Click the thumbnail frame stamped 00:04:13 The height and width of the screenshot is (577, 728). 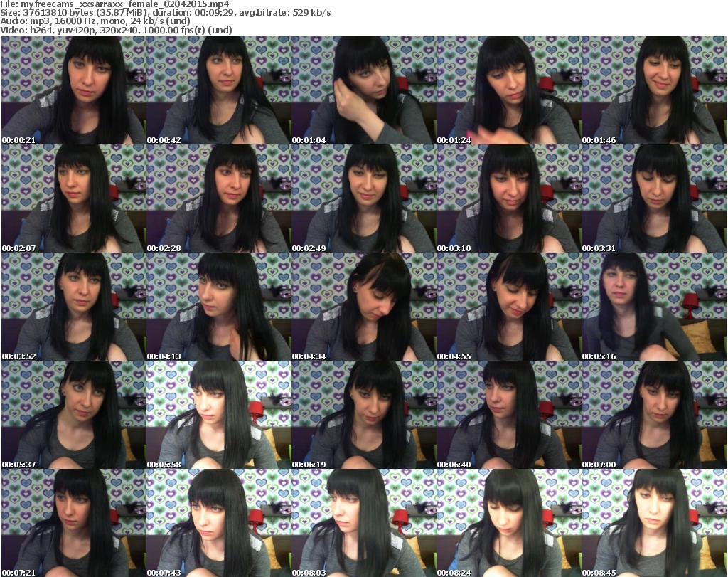click(x=219, y=307)
